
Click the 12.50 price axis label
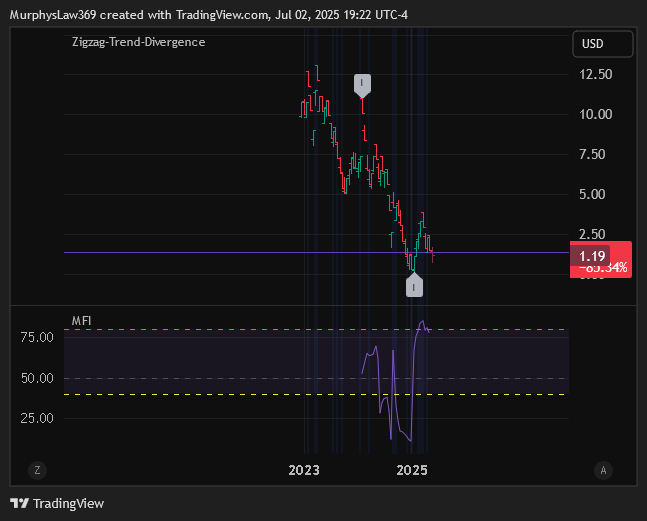(595, 75)
